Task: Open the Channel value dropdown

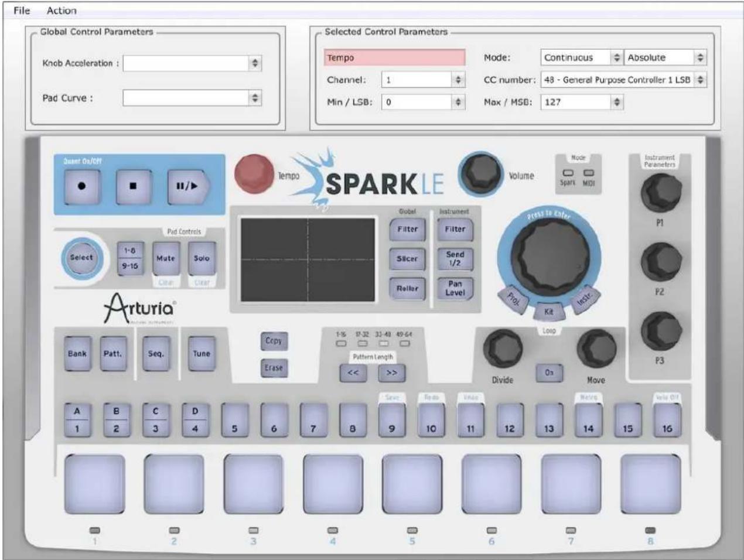Action: tap(423, 80)
